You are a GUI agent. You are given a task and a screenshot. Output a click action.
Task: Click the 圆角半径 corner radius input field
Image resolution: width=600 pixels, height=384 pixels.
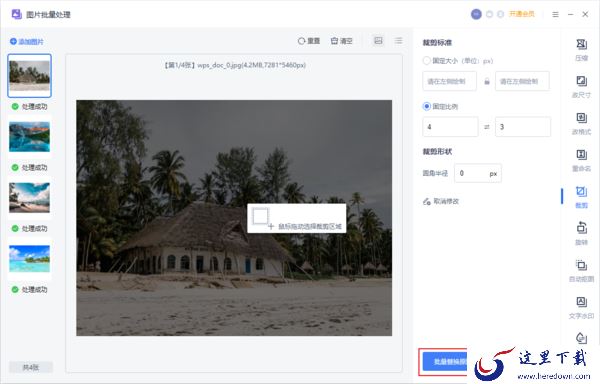tap(478, 173)
